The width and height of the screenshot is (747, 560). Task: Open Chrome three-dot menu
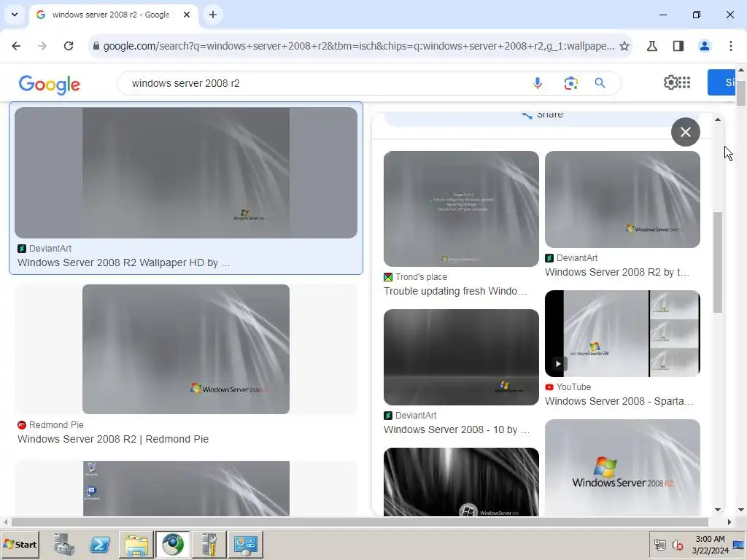731,46
